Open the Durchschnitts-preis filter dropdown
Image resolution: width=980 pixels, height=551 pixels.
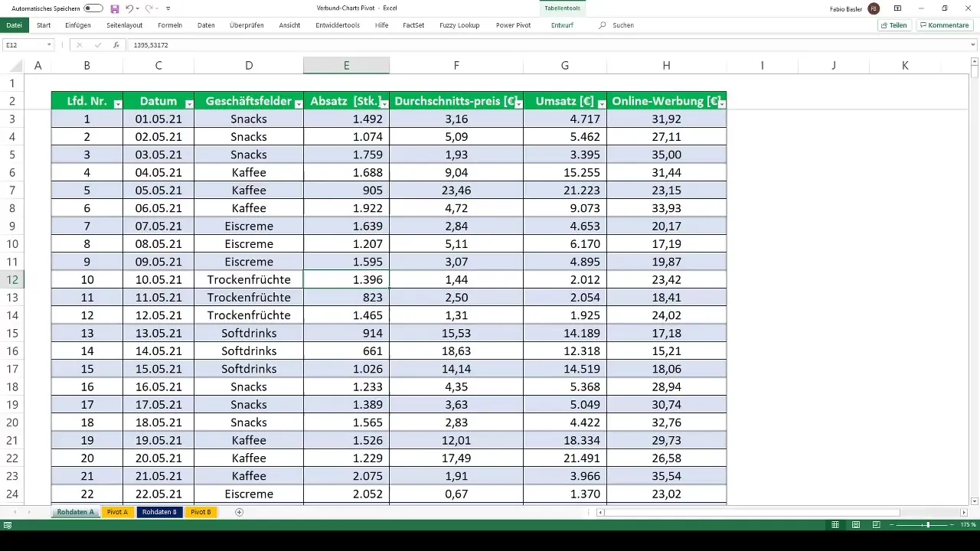518,103
